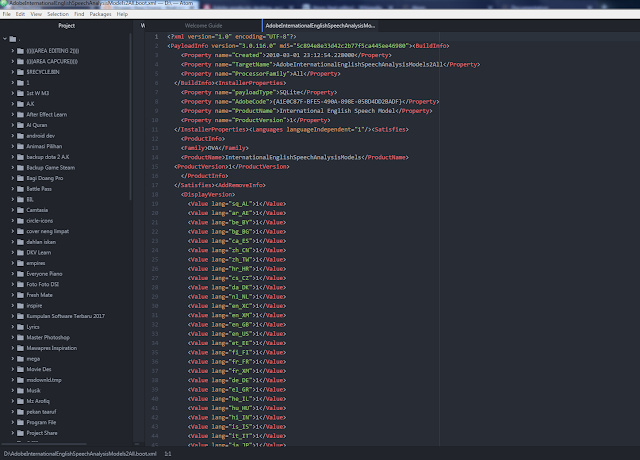Expand the Kumpulan Software Terbaru 2017 folder
This screenshot has height=460, width=640.
coord(13,316)
